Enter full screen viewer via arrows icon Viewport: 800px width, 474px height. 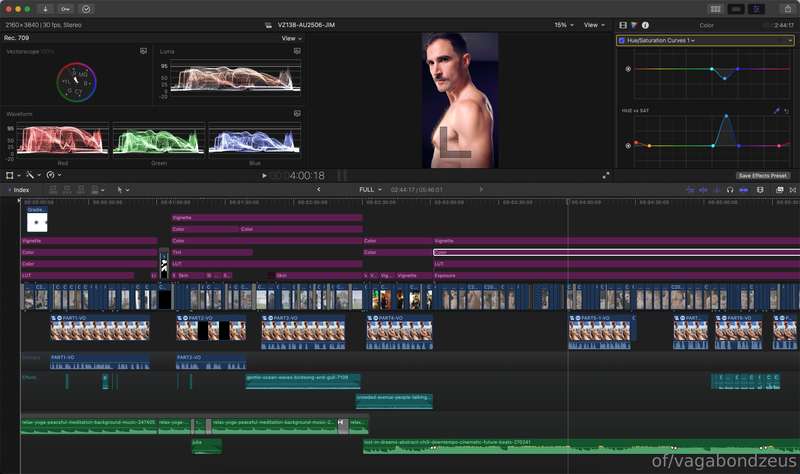click(x=606, y=176)
